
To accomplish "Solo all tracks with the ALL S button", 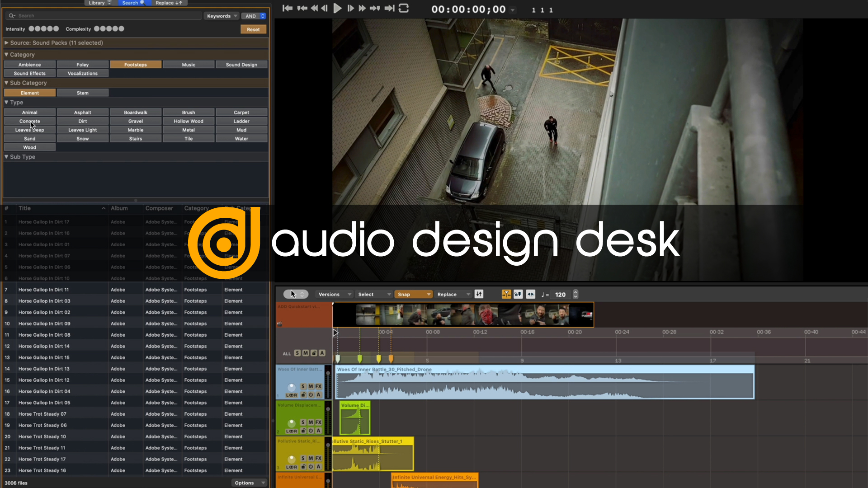I will pos(297,353).
